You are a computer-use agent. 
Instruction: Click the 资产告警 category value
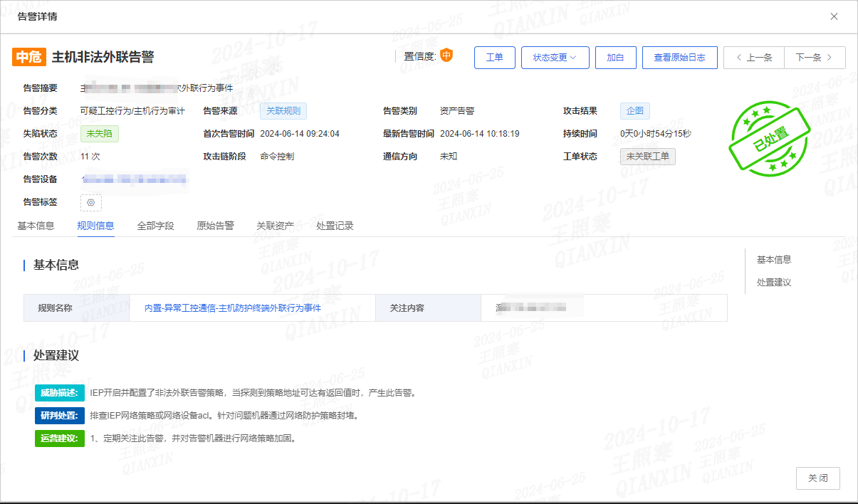click(457, 111)
